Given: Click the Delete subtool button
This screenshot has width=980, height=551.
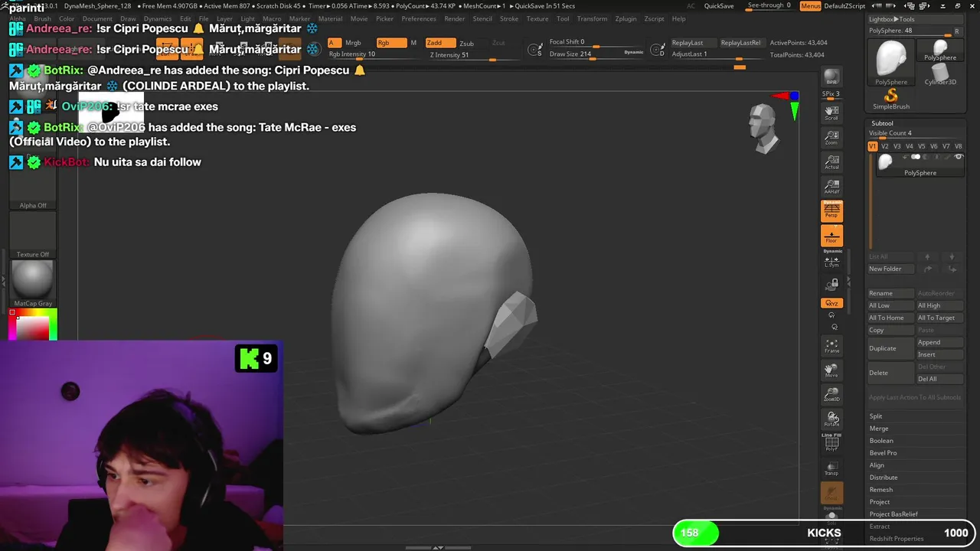Looking at the screenshot, I should [x=890, y=373].
